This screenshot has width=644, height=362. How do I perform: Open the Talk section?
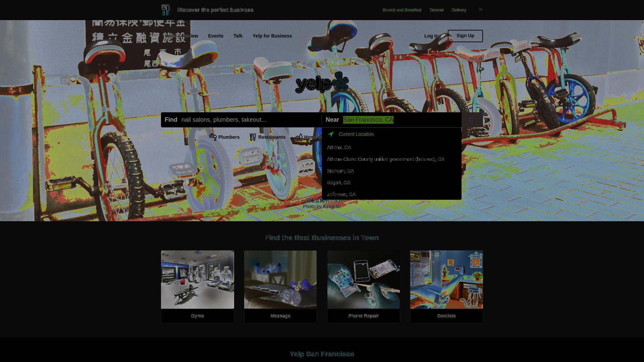click(x=238, y=36)
